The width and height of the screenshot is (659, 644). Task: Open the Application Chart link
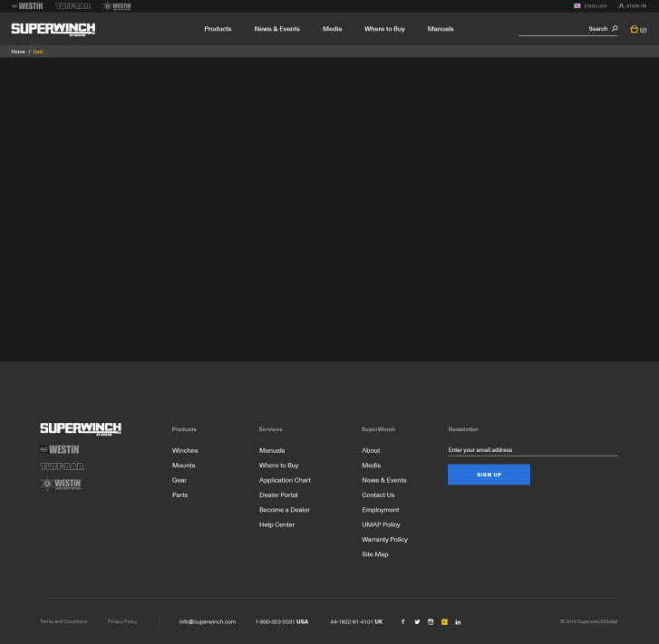(285, 480)
